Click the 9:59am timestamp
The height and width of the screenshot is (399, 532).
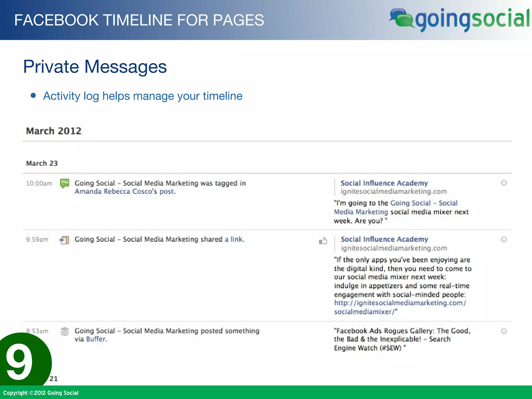[37, 240]
